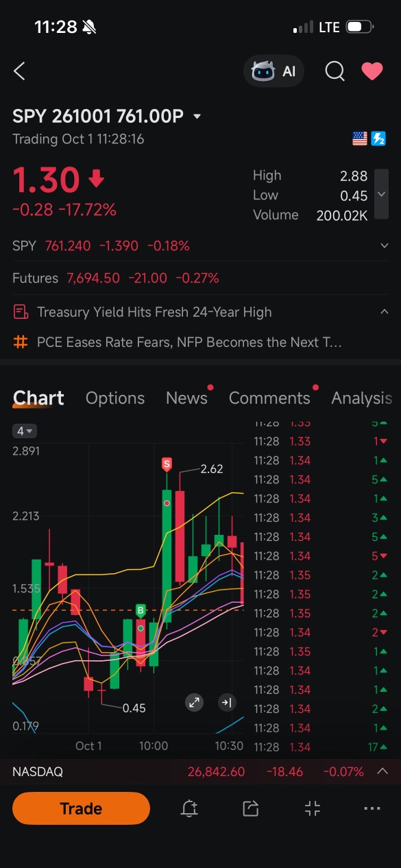Go back with the top-left arrow
This screenshot has height=868, width=401.
tap(19, 71)
